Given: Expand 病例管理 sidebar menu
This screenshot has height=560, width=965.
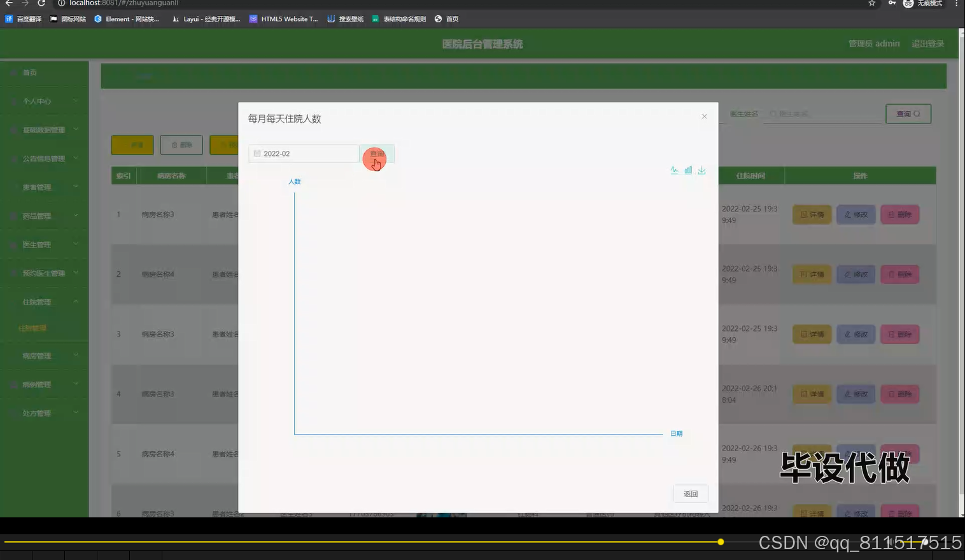Looking at the screenshot, I should [x=45, y=384].
